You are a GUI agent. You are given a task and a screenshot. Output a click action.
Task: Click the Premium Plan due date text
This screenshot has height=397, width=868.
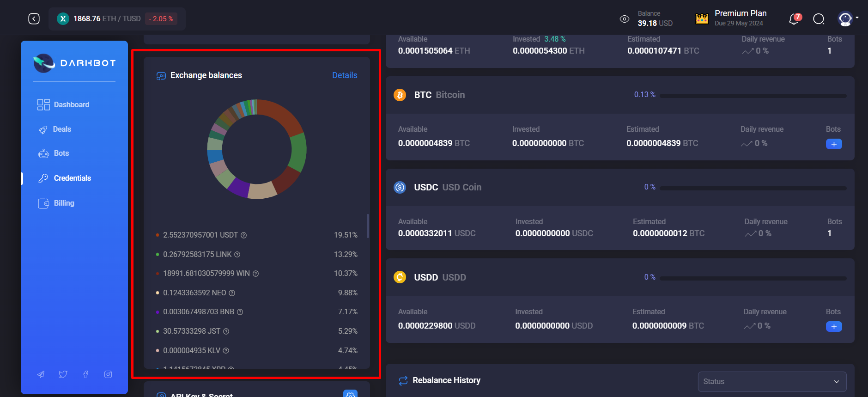(739, 24)
